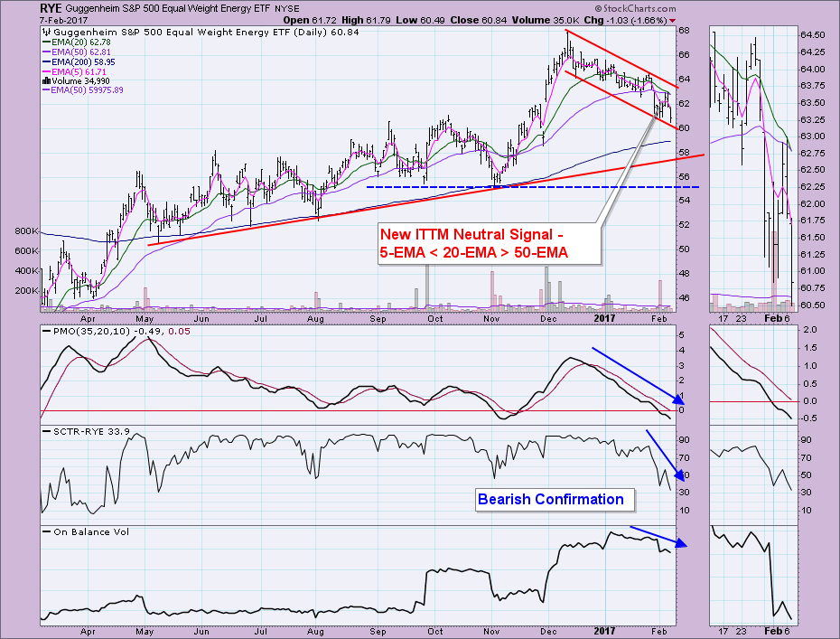Viewport: 840px width, 639px height.
Task: Click the On Balance Vol indicator label
Action: point(86,531)
